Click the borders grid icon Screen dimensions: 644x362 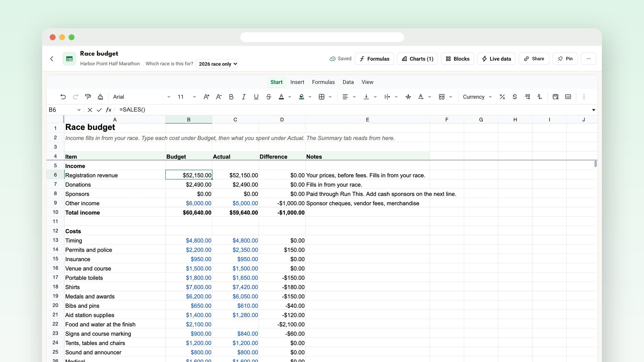click(321, 97)
